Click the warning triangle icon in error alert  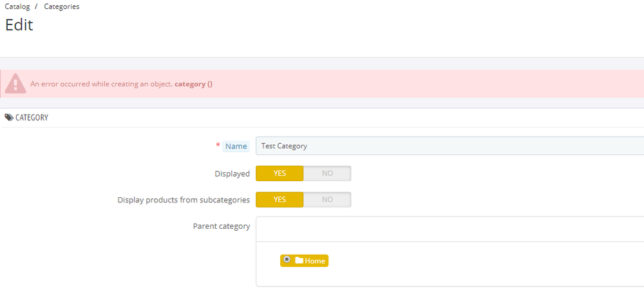coord(15,84)
